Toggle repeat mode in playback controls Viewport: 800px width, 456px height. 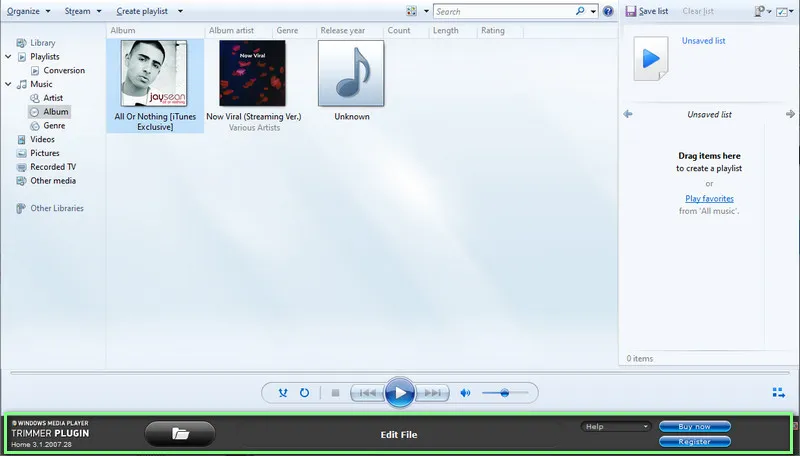(x=304, y=393)
